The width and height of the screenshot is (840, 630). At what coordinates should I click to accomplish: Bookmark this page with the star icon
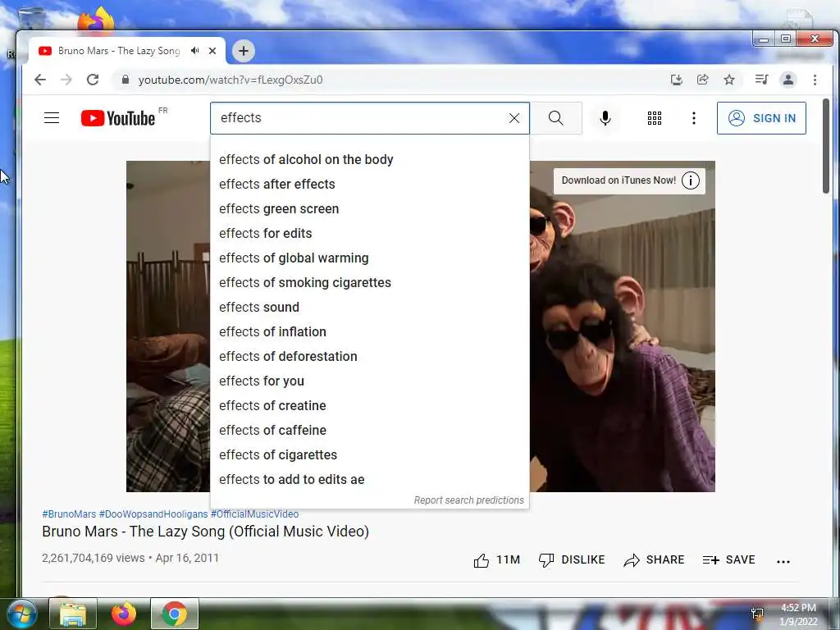(729, 80)
